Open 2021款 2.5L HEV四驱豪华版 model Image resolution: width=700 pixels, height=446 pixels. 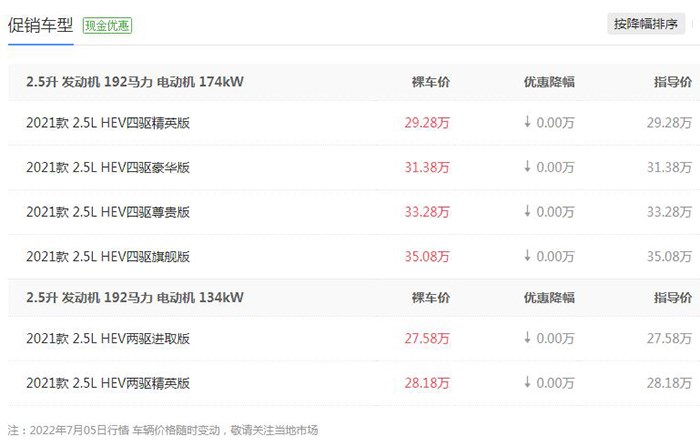108,167
